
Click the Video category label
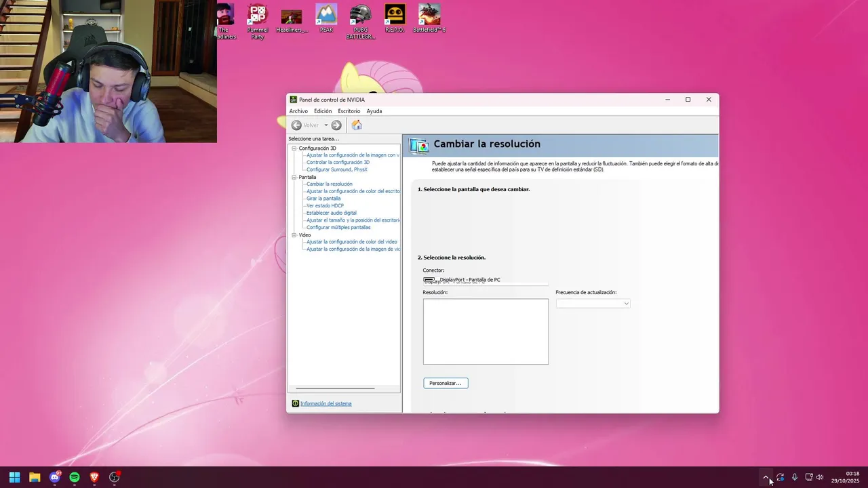coord(305,235)
